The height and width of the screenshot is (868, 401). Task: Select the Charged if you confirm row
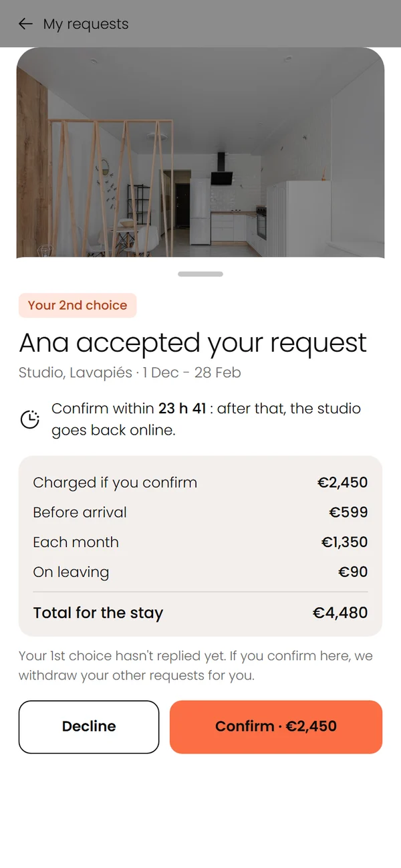point(200,483)
